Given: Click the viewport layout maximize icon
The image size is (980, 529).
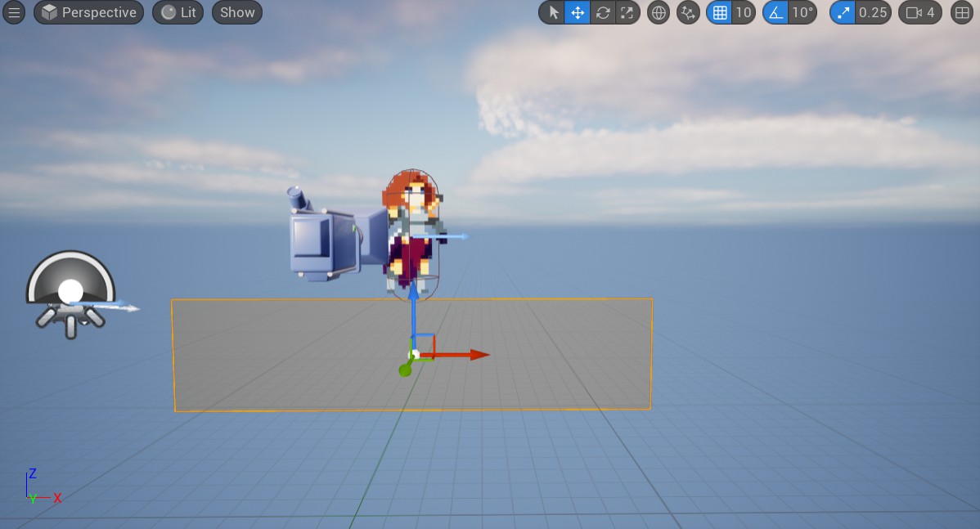Looking at the screenshot, I should point(962,12).
